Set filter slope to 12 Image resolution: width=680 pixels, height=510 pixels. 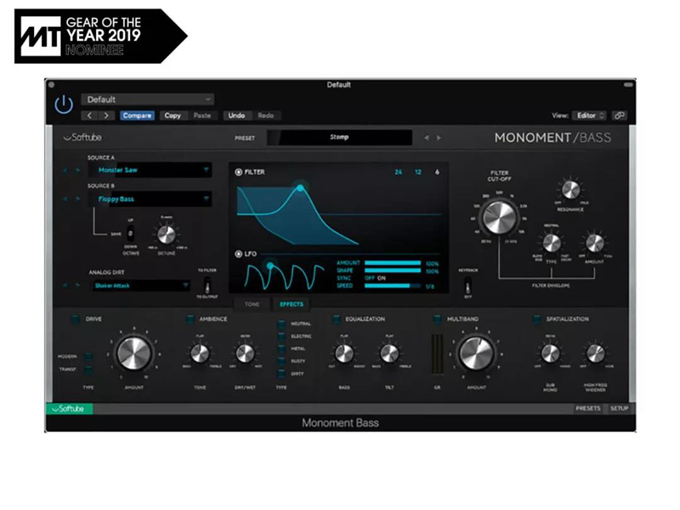click(x=418, y=172)
